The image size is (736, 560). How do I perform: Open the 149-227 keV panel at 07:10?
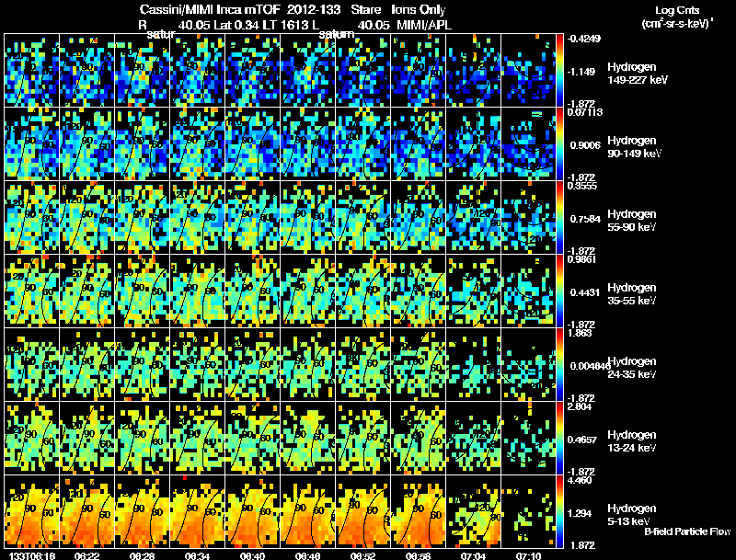[528, 71]
